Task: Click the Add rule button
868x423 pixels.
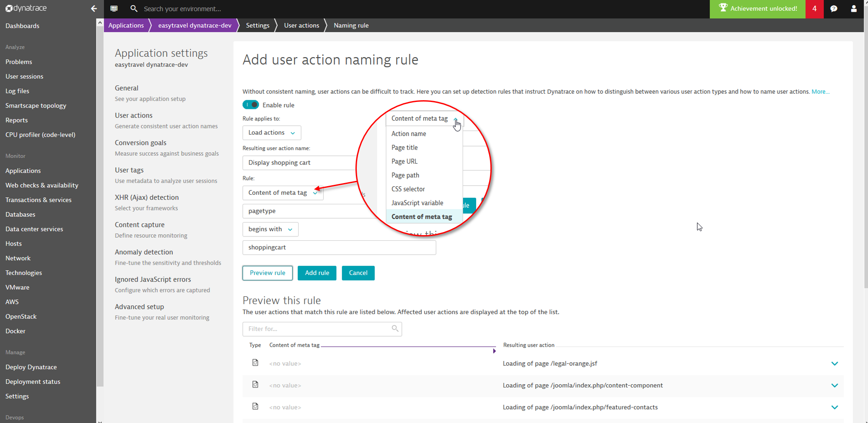Action: (x=317, y=273)
